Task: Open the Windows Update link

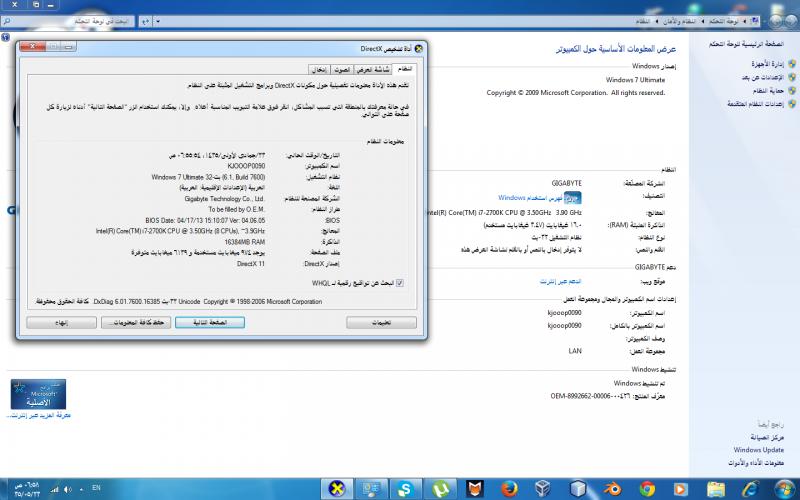Action: click(758, 450)
